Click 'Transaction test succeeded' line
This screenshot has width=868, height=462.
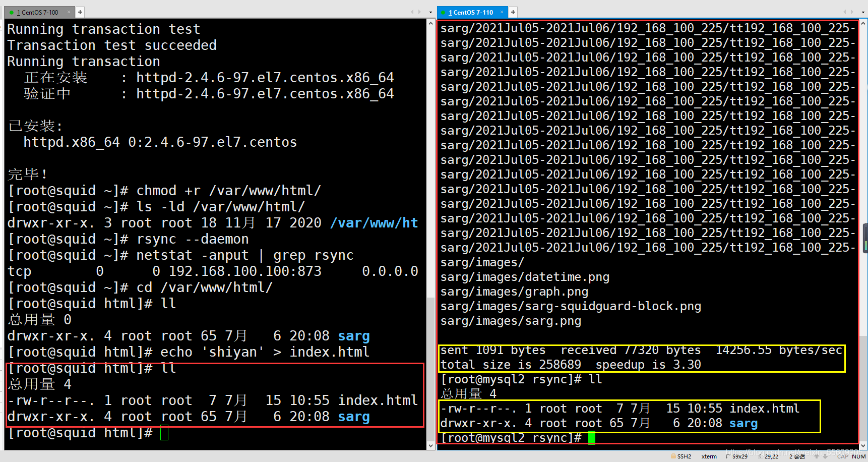click(112, 45)
